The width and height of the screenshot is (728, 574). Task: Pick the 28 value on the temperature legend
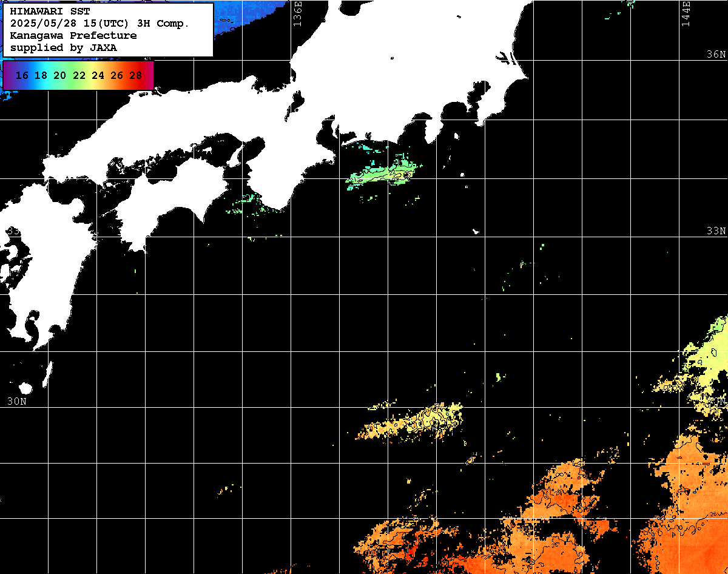pos(136,75)
